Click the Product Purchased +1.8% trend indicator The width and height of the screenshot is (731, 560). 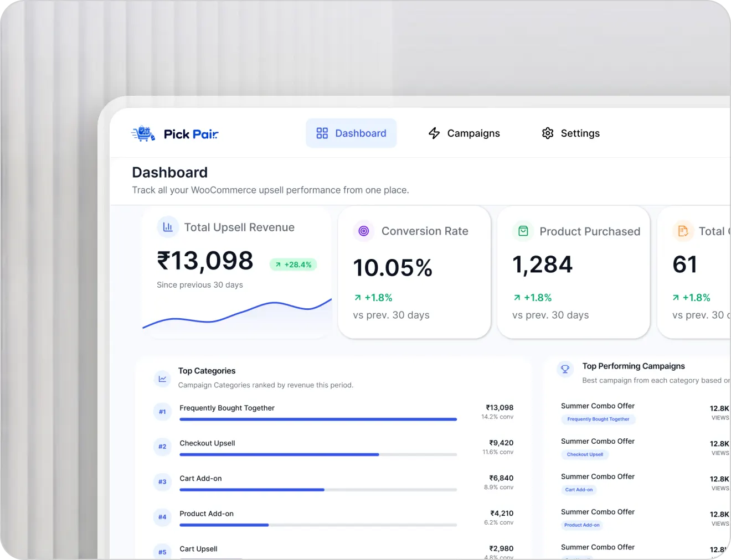click(532, 298)
